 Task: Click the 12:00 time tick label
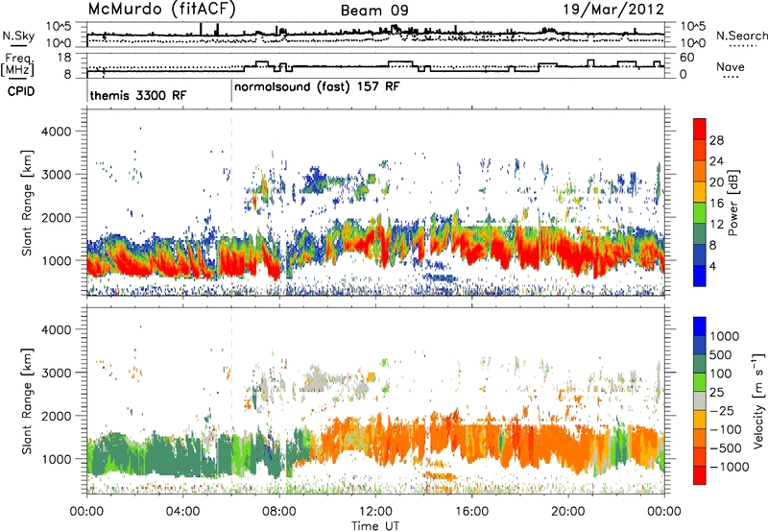click(x=375, y=512)
